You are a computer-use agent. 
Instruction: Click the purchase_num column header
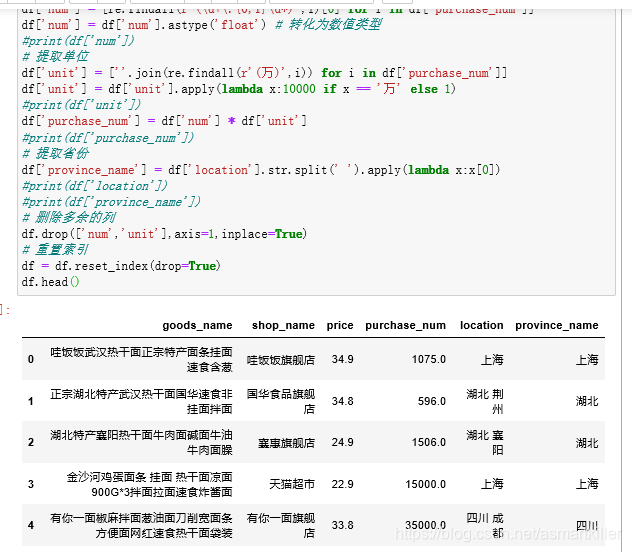coord(405,325)
